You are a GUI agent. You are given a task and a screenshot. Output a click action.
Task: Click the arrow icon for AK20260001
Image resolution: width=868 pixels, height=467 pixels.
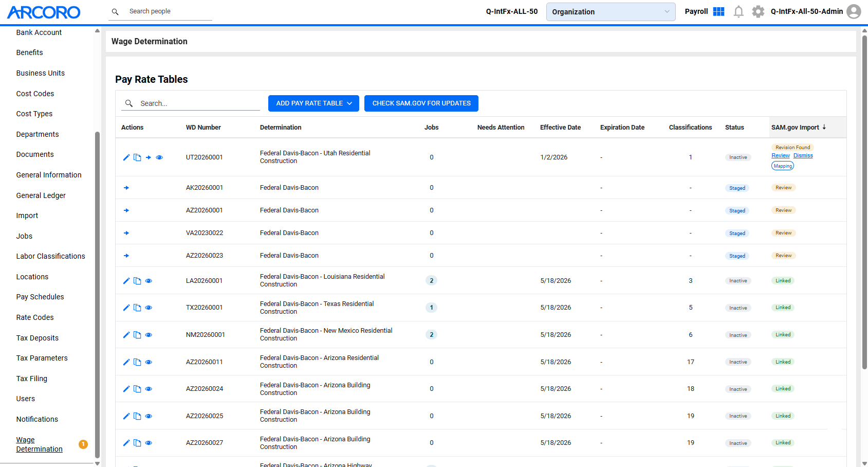126,188
